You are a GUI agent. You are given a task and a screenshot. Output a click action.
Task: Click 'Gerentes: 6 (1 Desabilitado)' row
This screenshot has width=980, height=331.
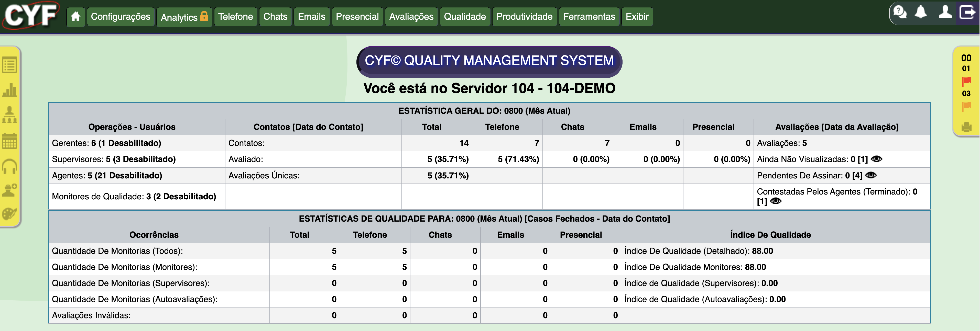[137, 143]
